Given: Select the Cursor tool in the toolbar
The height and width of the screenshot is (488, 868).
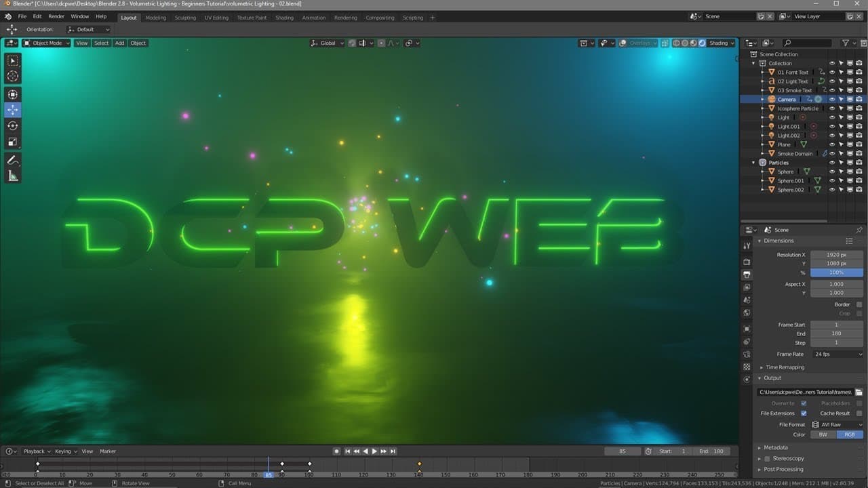Looking at the screenshot, I should pos(13,77).
